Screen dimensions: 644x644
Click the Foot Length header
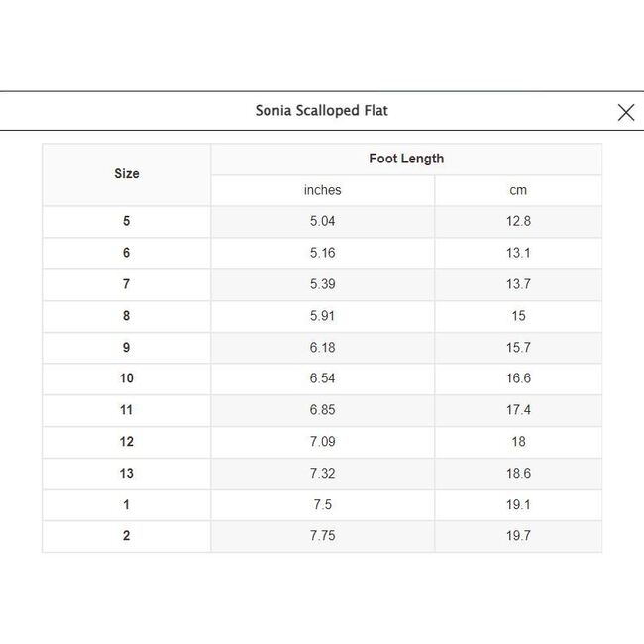click(x=406, y=159)
